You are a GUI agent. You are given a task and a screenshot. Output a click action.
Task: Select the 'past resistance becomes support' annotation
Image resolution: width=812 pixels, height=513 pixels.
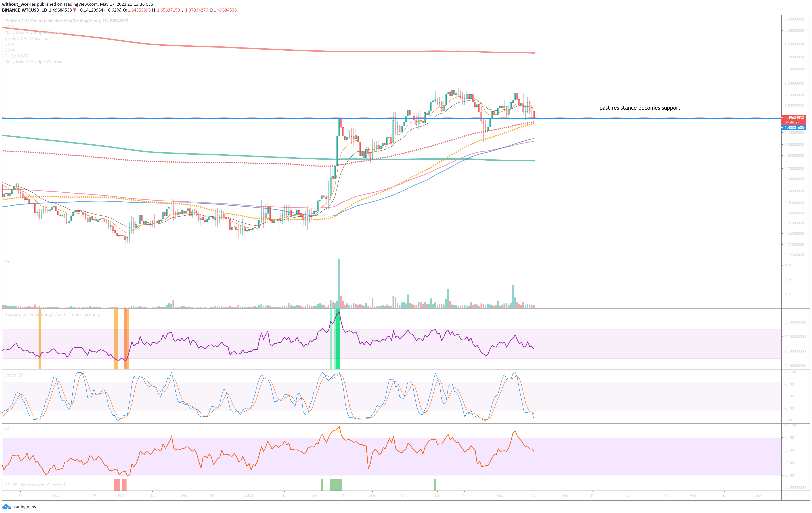[x=640, y=108]
